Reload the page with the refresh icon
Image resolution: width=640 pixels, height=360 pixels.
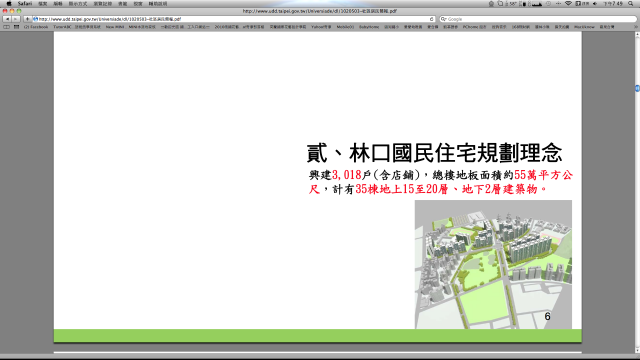[431, 19]
